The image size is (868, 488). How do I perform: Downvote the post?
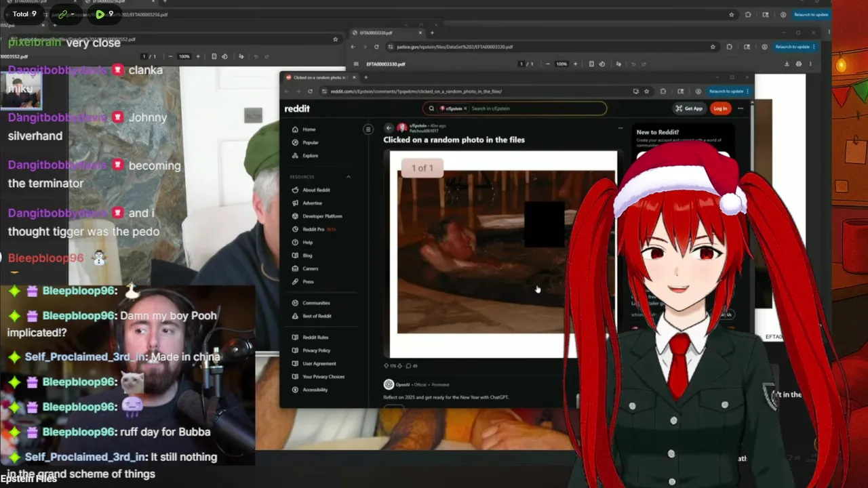tap(400, 366)
